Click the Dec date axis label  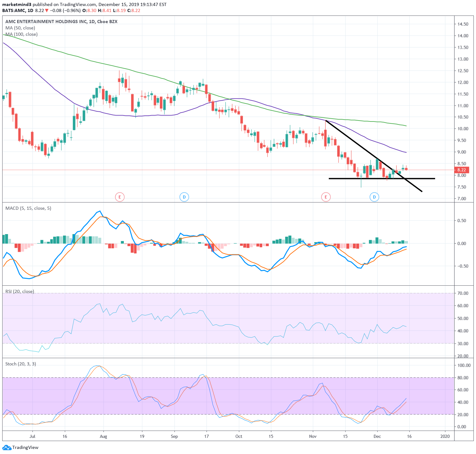(377, 436)
